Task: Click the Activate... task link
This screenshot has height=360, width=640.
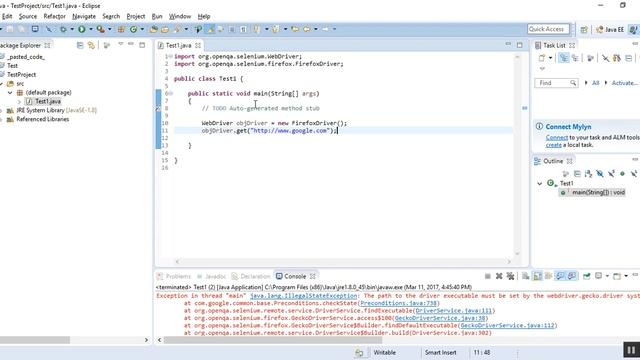Action: 625,83
